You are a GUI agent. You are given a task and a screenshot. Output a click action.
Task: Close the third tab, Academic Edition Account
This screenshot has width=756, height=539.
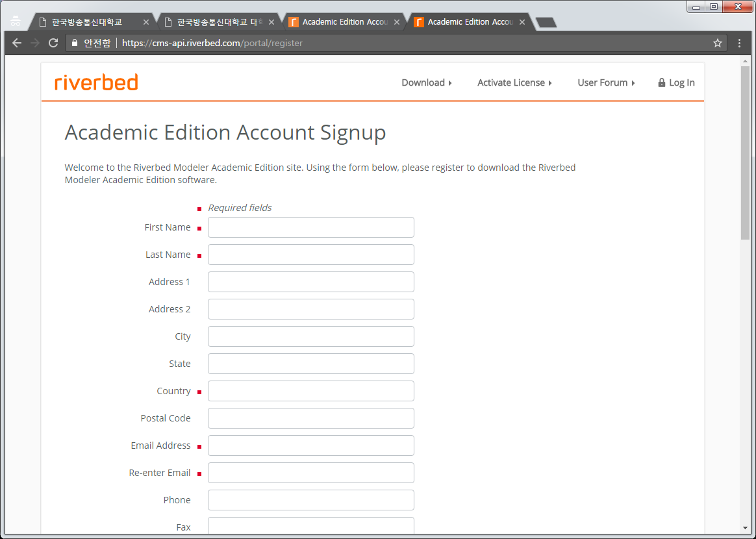(397, 22)
